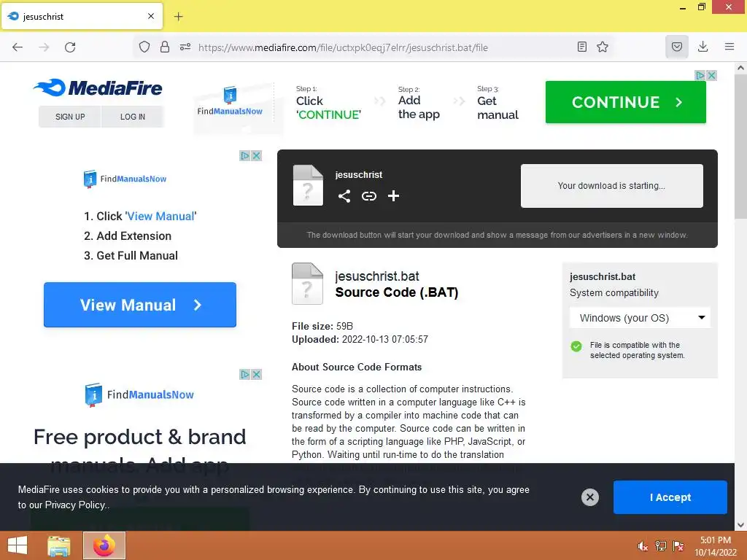Viewport: 747px width, 560px height.
Task: Click '2. Add Extension' text in ad
Action: tap(127, 236)
